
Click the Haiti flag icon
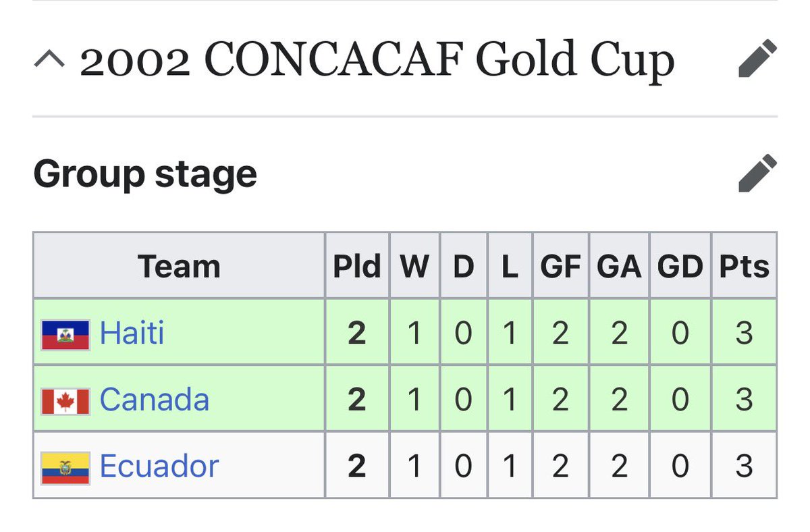click(65, 335)
